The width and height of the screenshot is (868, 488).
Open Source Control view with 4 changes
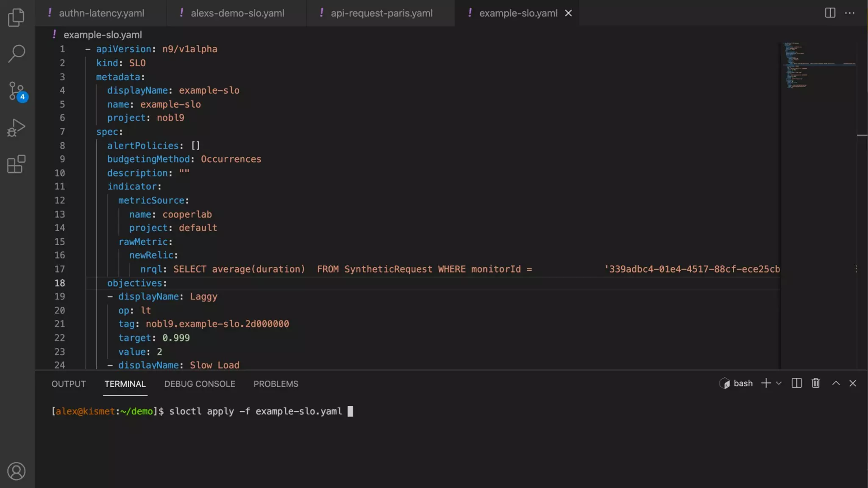click(16, 91)
